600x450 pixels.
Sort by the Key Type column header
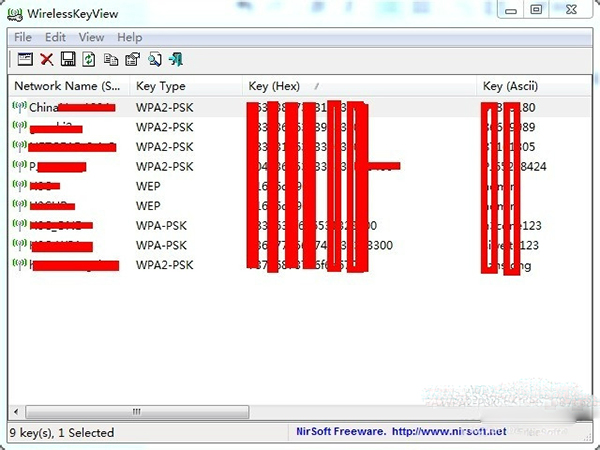[x=186, y=86]
